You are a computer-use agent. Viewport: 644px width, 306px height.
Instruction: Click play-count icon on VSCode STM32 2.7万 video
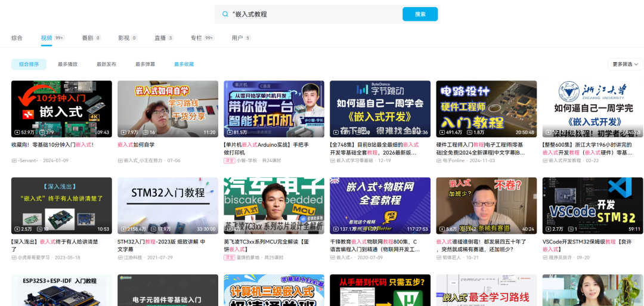pyautogui.click(x=549, y=229)
